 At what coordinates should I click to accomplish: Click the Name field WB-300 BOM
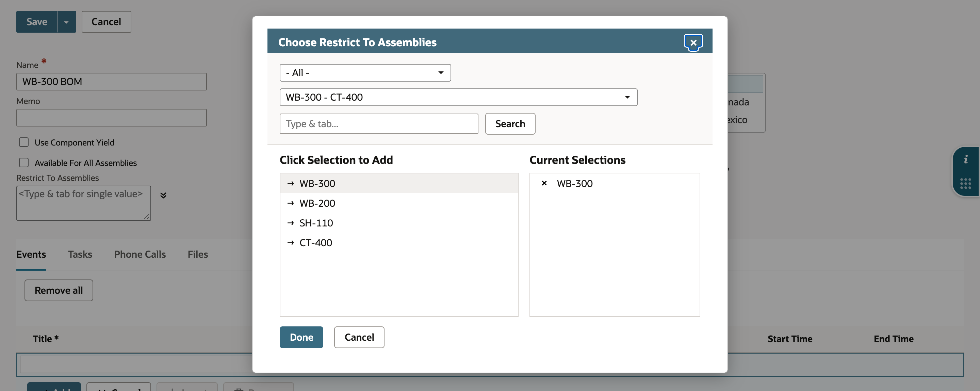(x=112, y=82)
